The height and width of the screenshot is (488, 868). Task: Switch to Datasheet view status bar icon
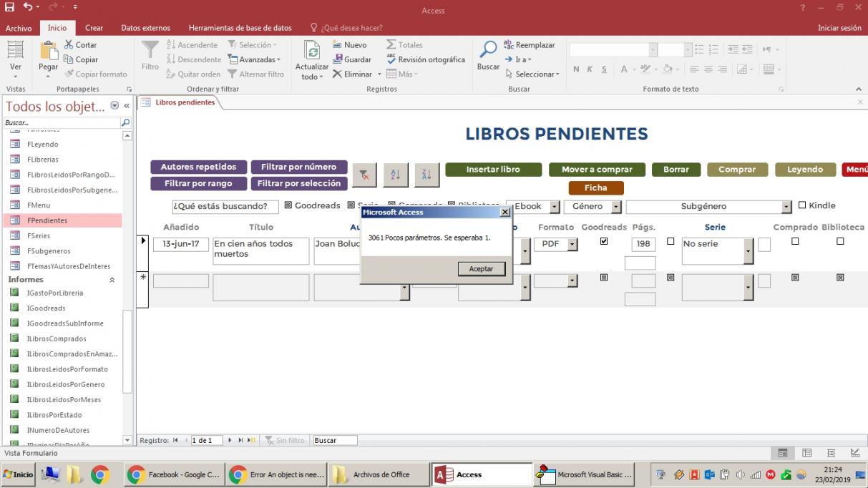point(806,453)
